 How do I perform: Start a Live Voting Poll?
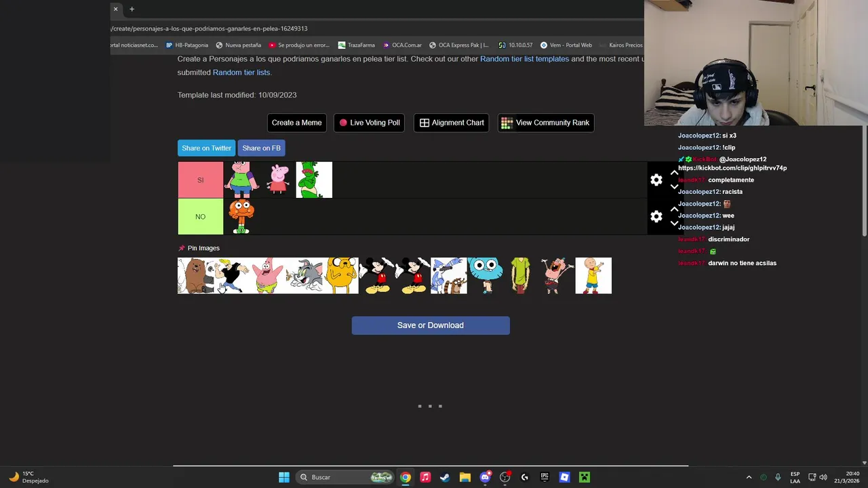(370, 123)
